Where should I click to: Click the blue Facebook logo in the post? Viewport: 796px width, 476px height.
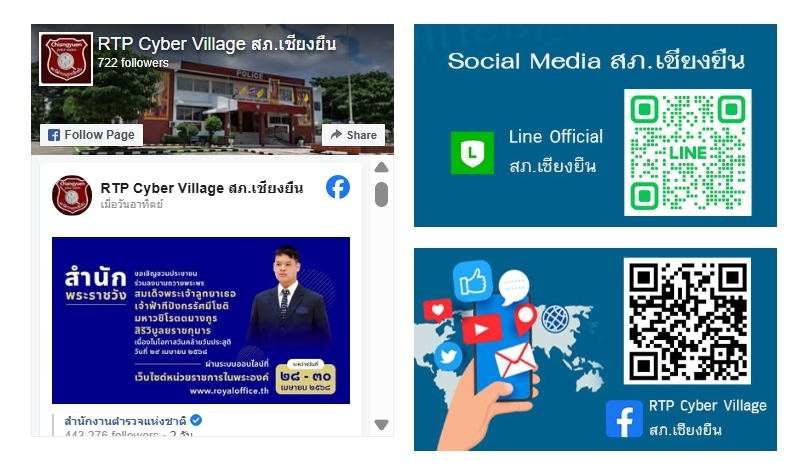click(338, 187)
